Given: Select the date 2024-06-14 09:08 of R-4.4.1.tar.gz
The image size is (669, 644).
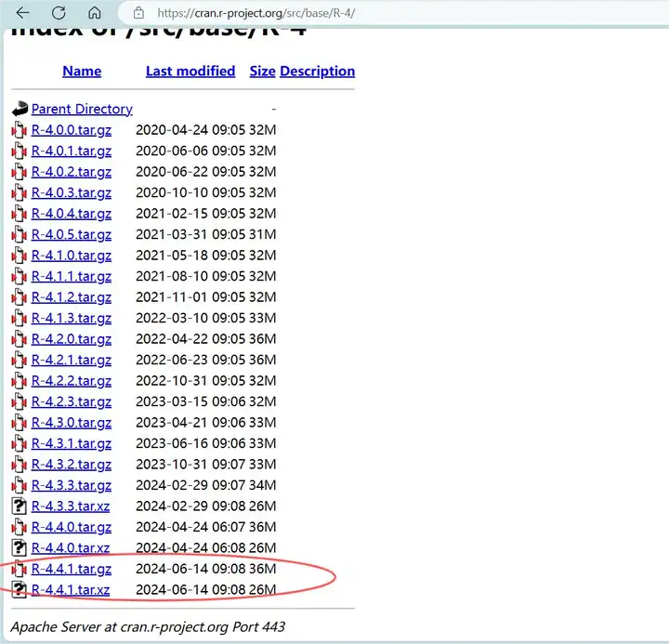Looking at the screenshot, I should 190,569.
